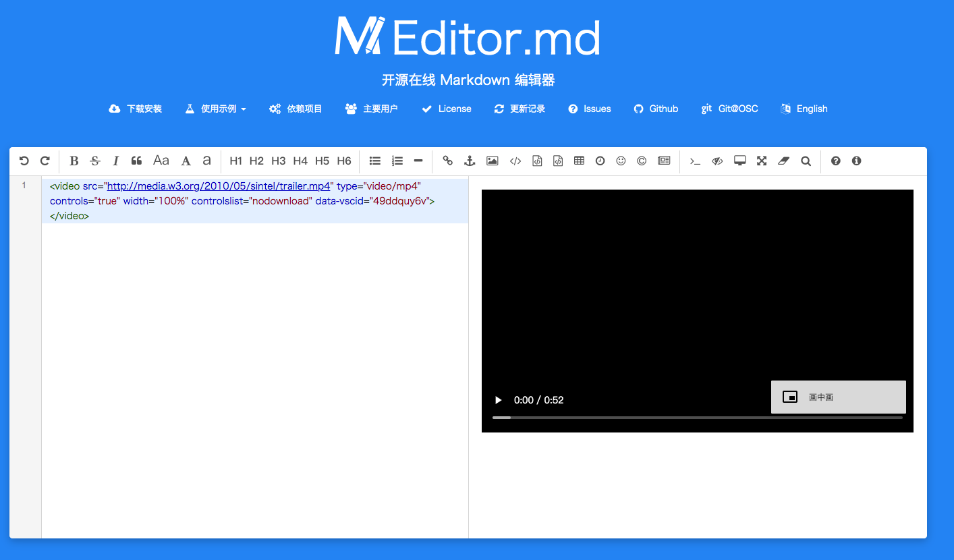Insert a table with the table icon
The height and width of the screenshot is (560, 954).
click(579, 161)
